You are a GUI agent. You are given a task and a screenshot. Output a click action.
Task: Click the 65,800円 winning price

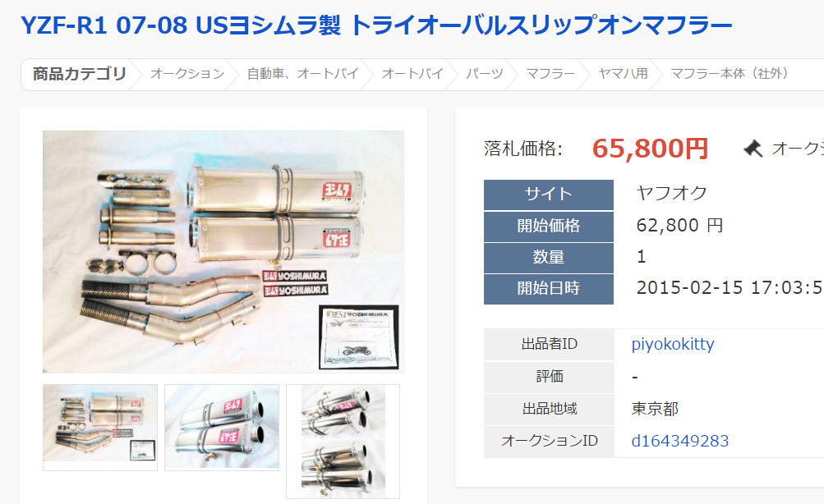tap(650, 149)
